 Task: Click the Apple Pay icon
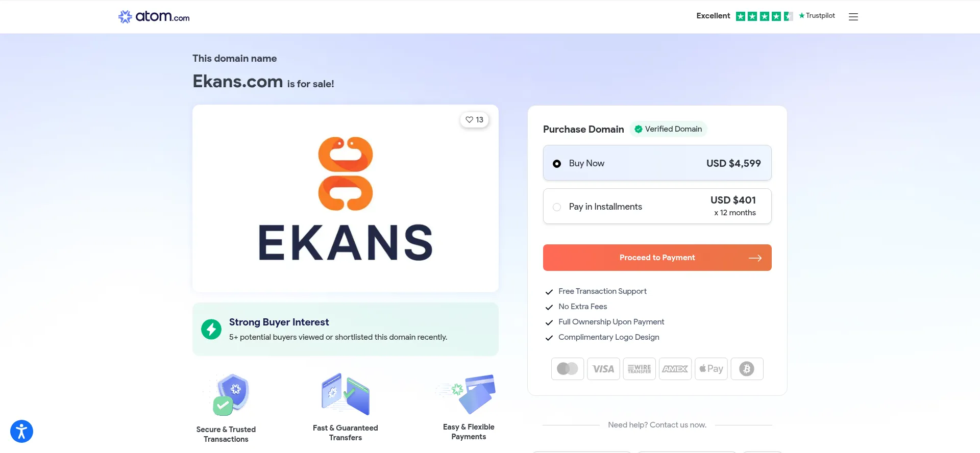711,369
